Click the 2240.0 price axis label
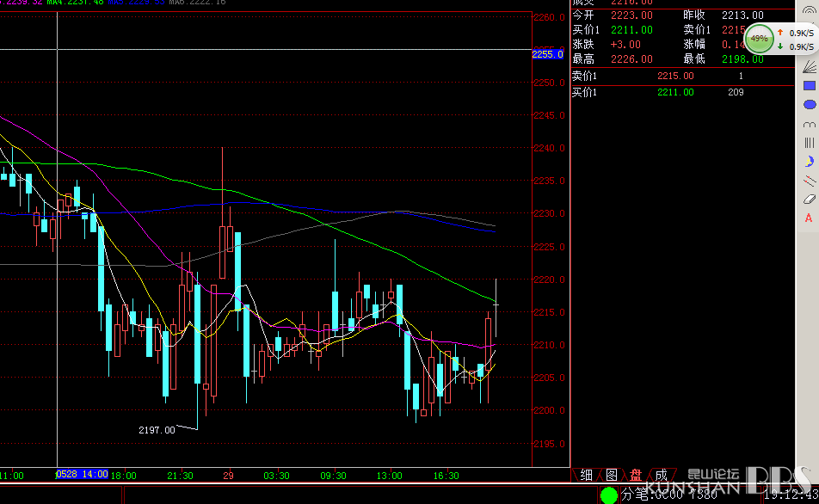 point(549,148)
